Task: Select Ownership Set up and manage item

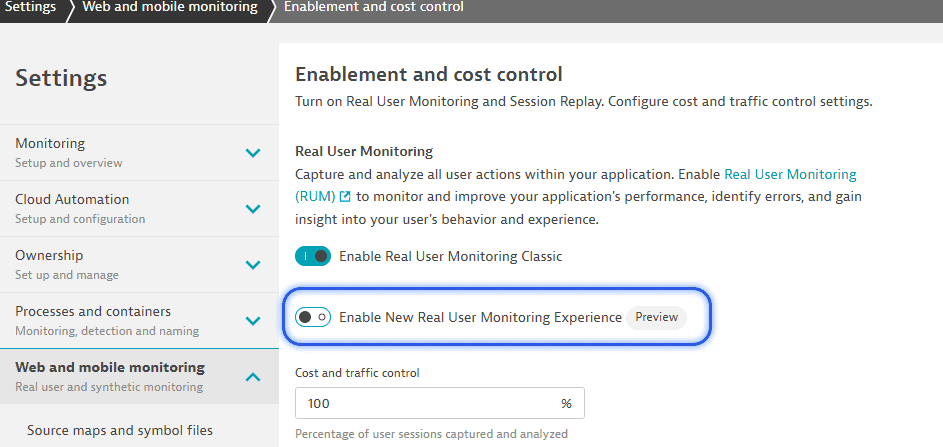Action: (139, 265)
